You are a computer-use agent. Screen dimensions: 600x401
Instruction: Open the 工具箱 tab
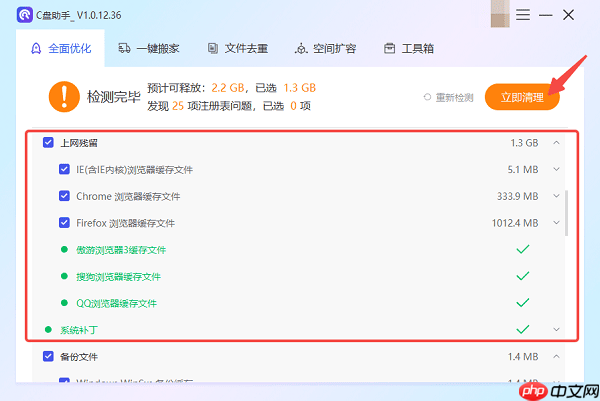tap(409, 49)
